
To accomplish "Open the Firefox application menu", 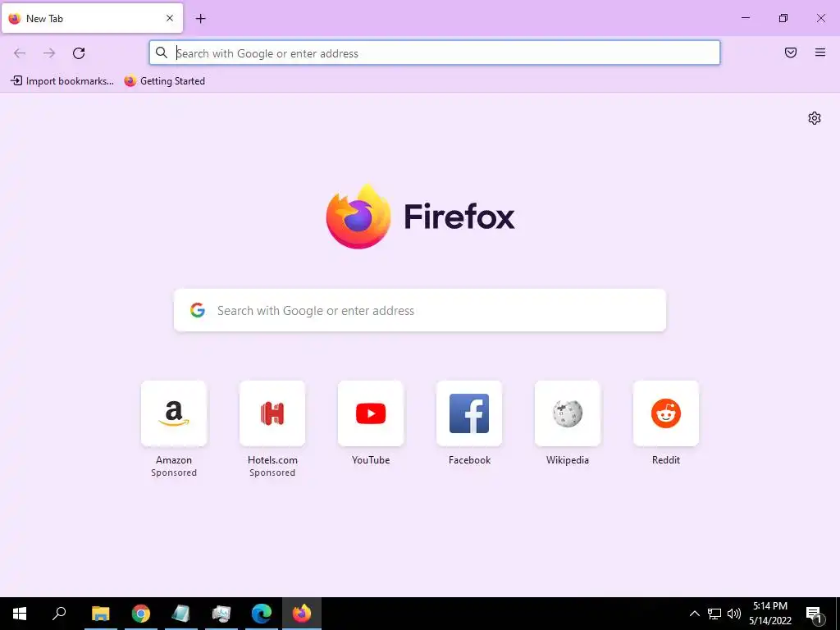I will (820, 52).
